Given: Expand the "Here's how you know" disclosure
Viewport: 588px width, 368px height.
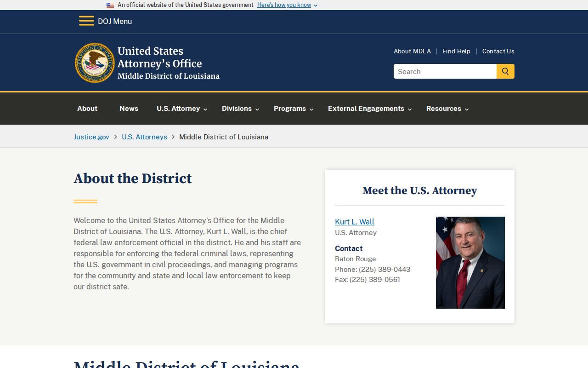Looking at the screenshot, I should 287,5.
